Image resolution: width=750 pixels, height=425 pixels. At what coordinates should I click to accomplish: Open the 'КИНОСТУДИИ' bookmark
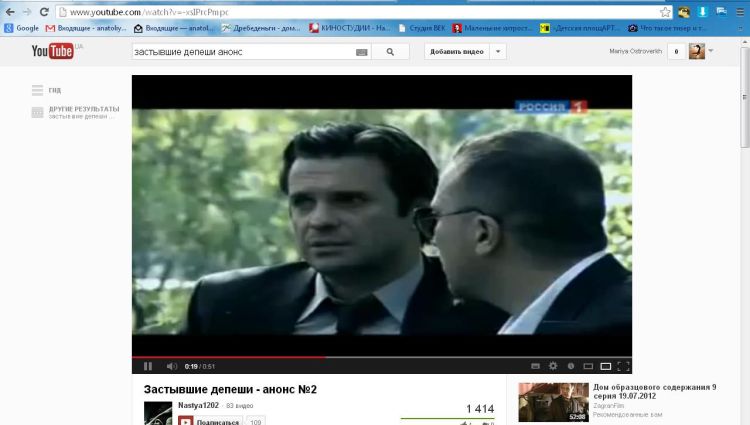pos(350,28)
